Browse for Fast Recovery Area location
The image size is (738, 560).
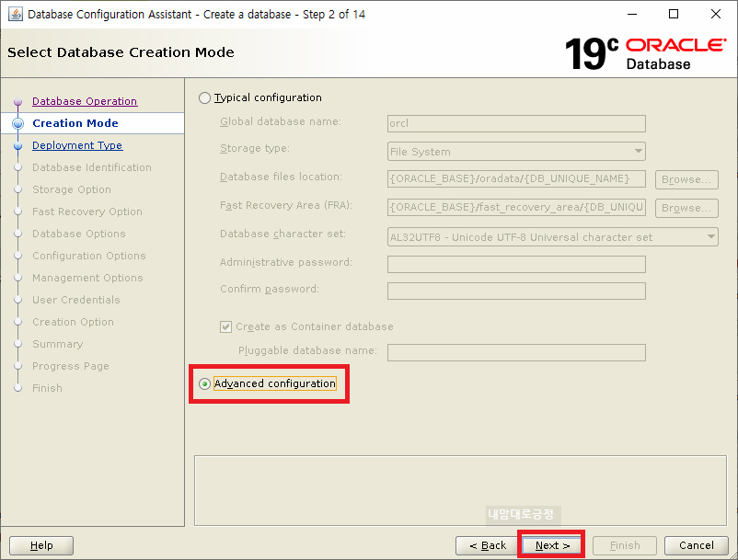686,208
